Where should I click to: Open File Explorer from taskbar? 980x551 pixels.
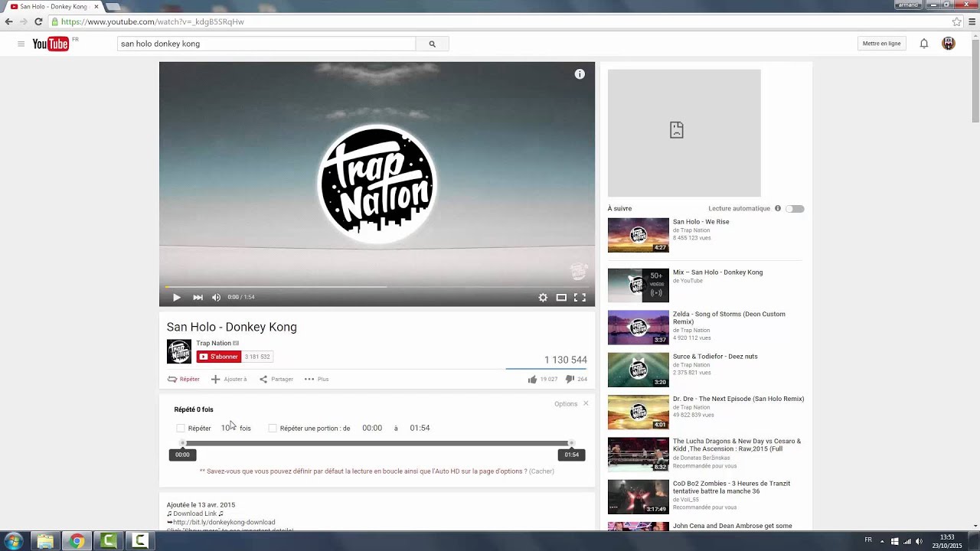click(45, 542)
